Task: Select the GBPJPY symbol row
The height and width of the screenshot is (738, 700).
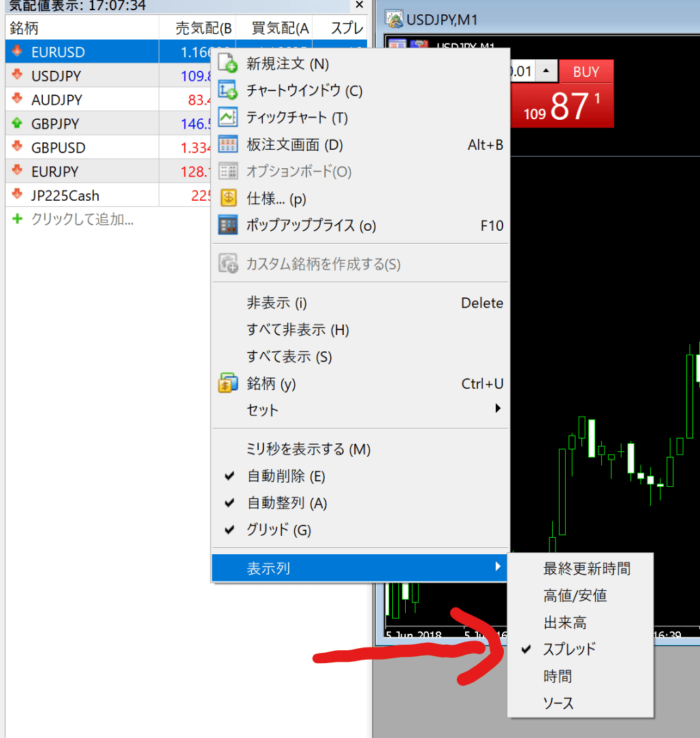Action: click(108, 123)
